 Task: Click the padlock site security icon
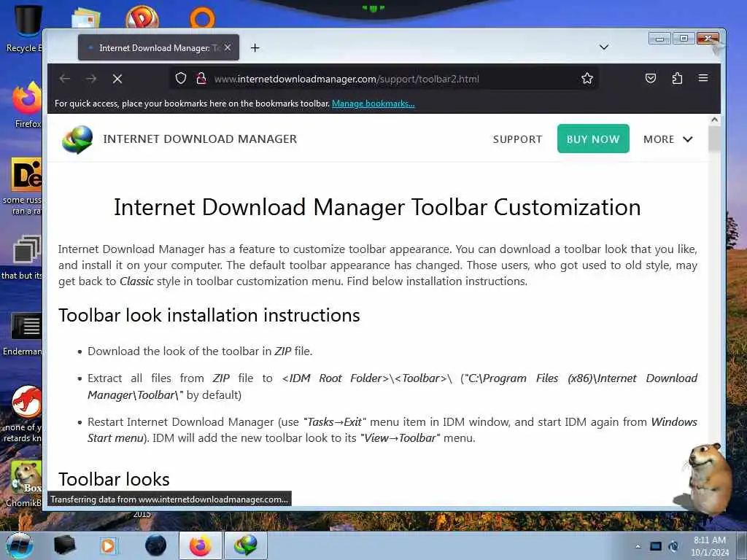201,78
